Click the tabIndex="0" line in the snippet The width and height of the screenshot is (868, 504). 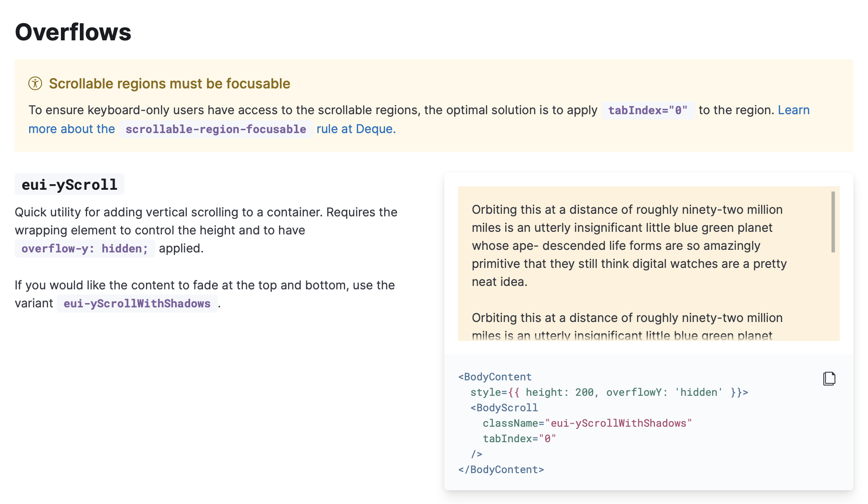tap(519, 438)
